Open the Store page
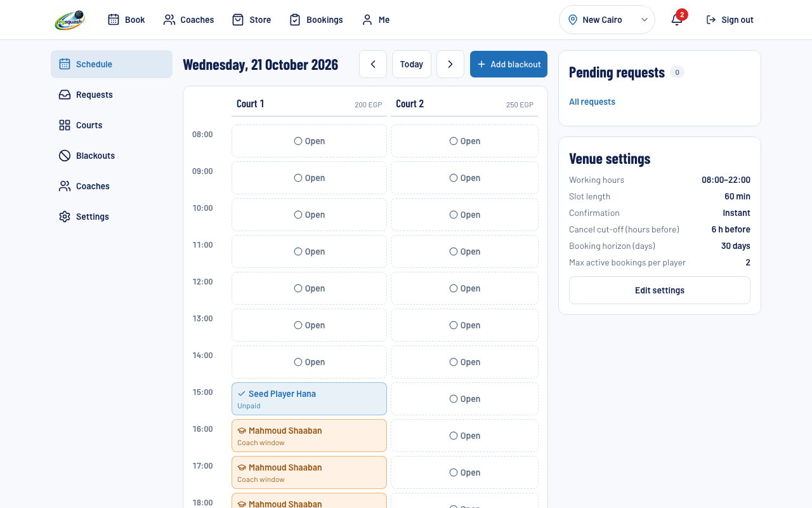 pos(251,20)
